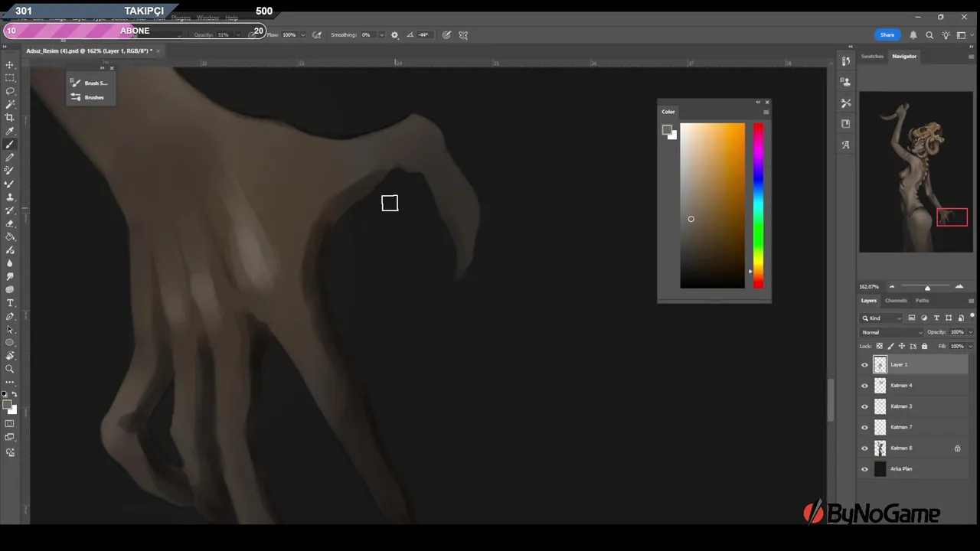Filter layers by adjustment icon

point(924,318)
